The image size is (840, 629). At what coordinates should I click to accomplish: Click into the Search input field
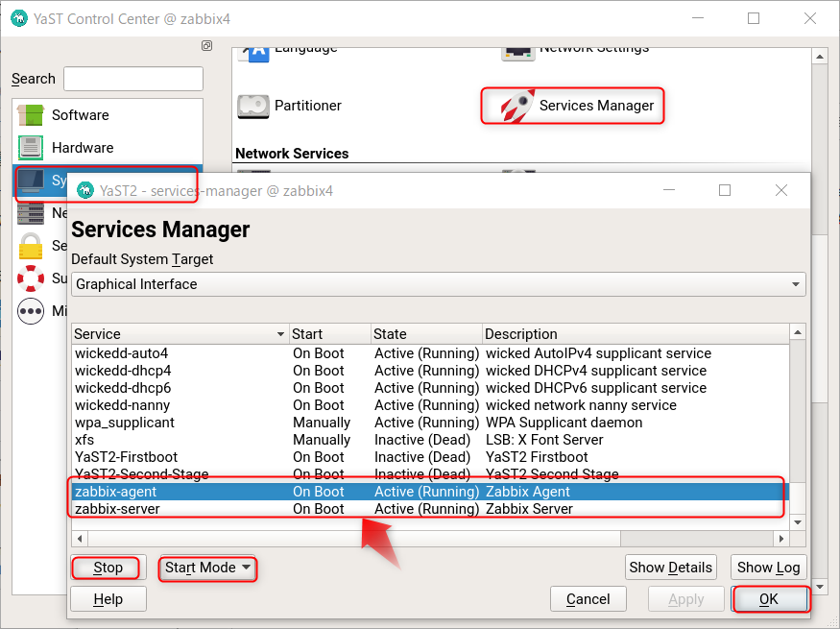(133, 79)
